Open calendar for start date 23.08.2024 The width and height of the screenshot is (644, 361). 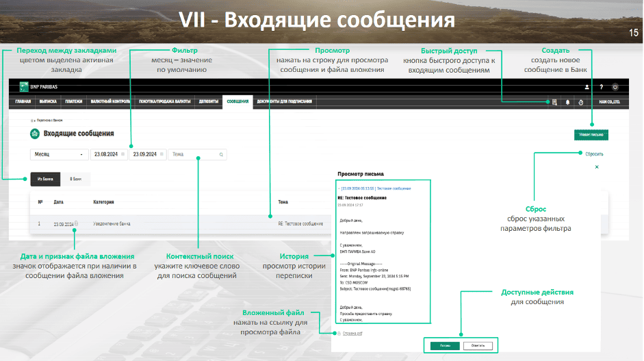pos(123,154)
